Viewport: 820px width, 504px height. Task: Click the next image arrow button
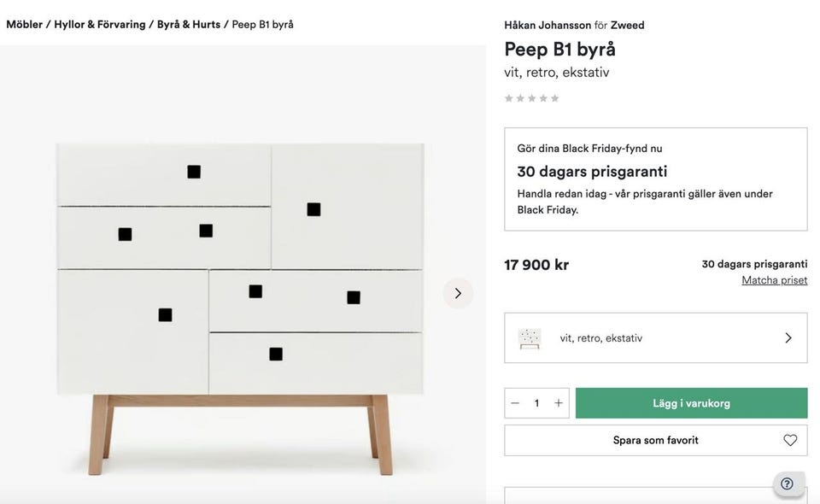pyautogui.click(x=458, y=293)
